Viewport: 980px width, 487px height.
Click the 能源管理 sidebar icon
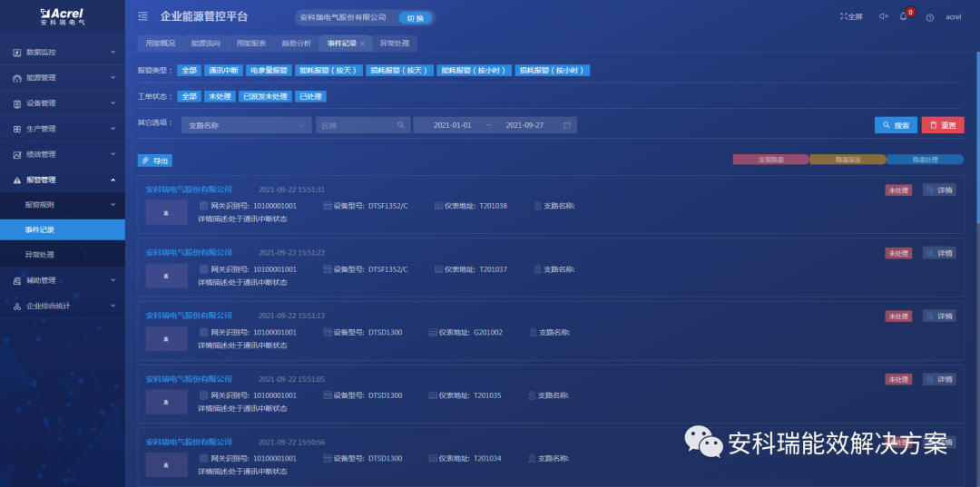pyautogui.click(x=17, y=78)
